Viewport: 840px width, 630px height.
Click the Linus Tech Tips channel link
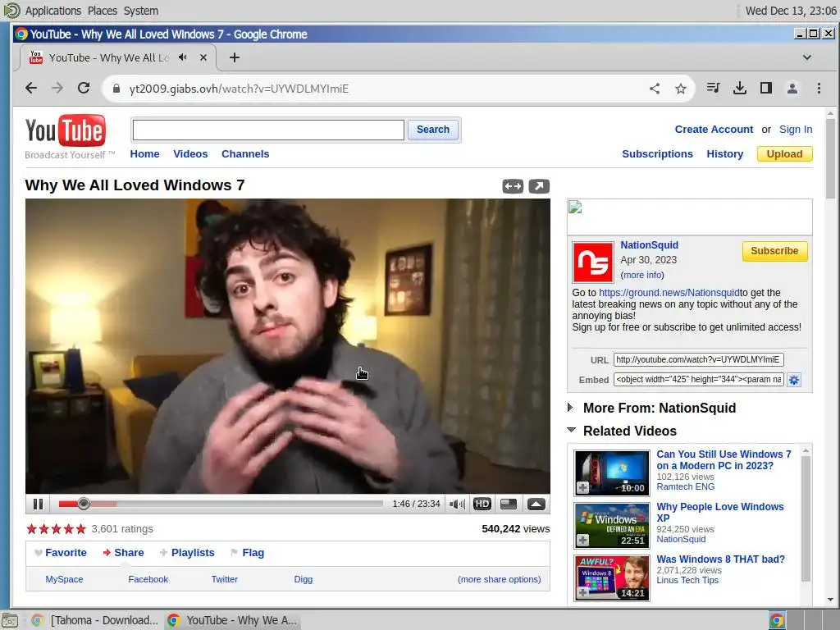(687, 580)
